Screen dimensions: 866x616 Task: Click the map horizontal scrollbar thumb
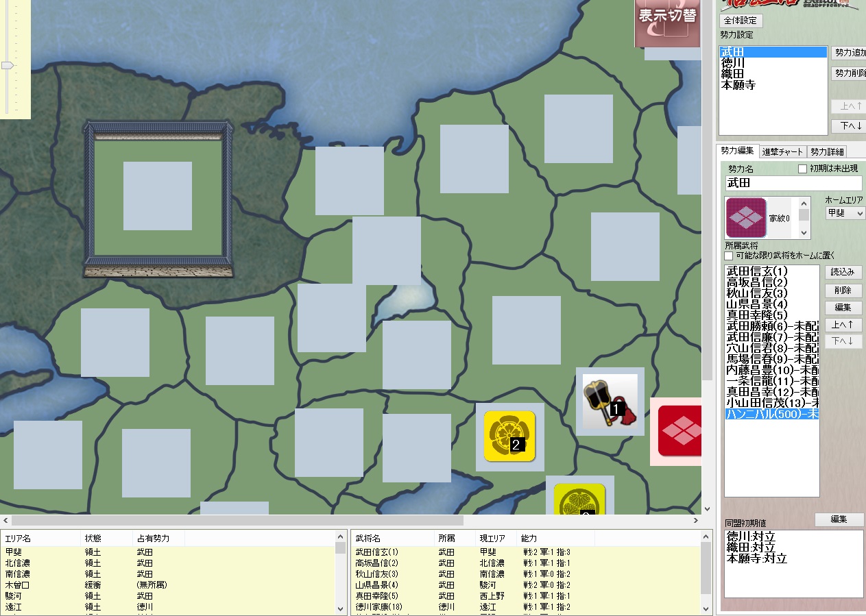tap(237, 521)
